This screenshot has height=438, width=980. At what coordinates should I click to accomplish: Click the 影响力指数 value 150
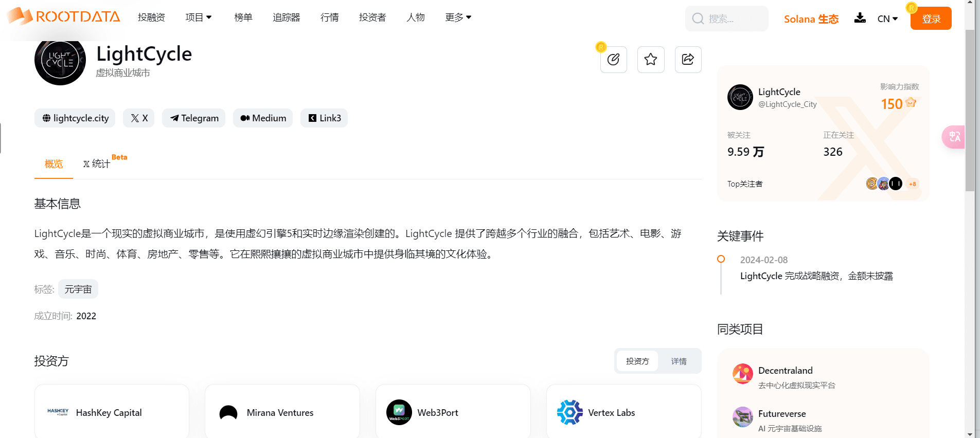tap(892, 104)
